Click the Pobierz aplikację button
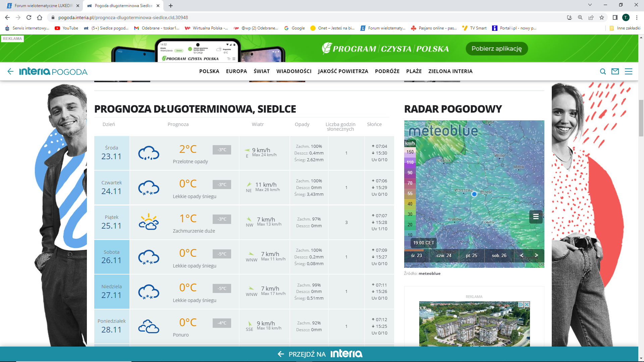The image size is (644, 362). tap(496, 49)
